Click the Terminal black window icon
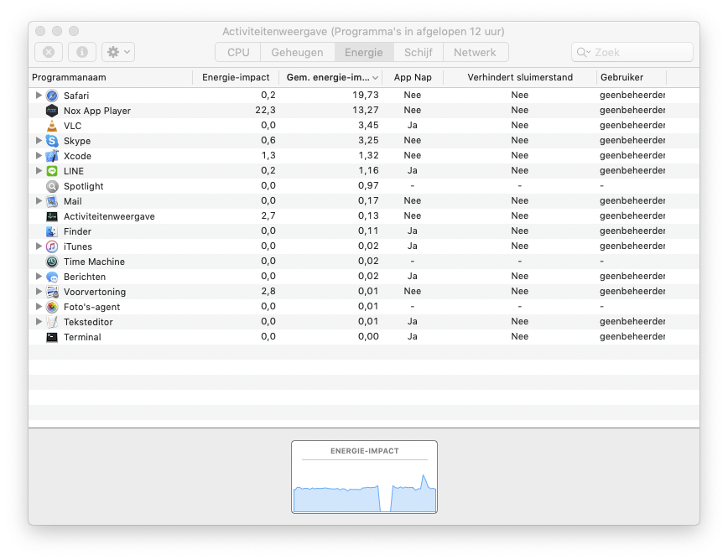Screen dimensions: 728x560 click(52, 337)
